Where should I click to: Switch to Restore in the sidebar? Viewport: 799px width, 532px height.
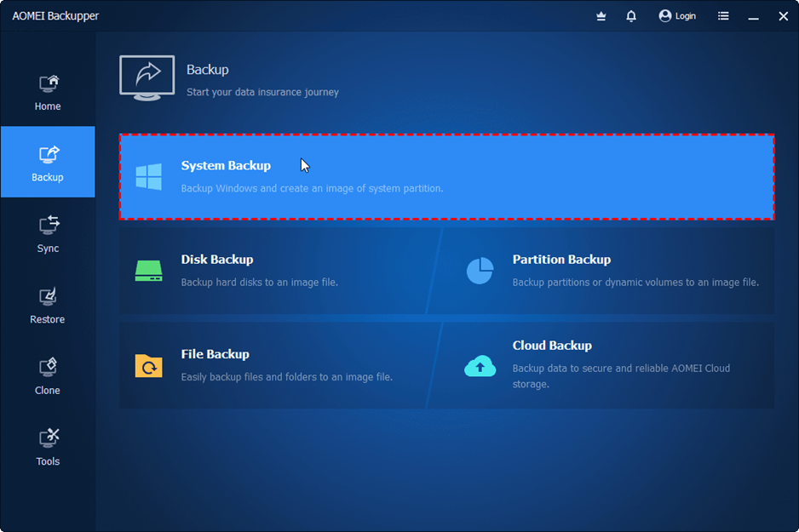pyautogui.click(x=48, y=305)
